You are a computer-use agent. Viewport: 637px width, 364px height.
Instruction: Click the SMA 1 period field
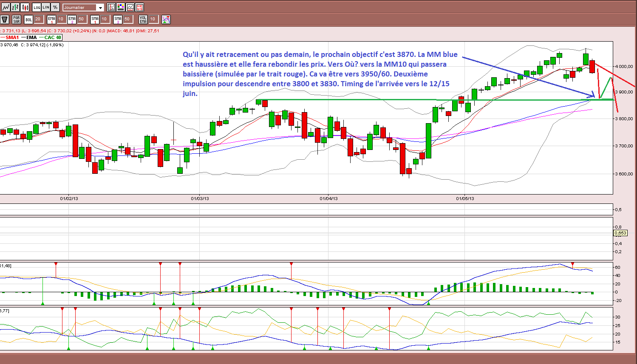pos(105,19)
